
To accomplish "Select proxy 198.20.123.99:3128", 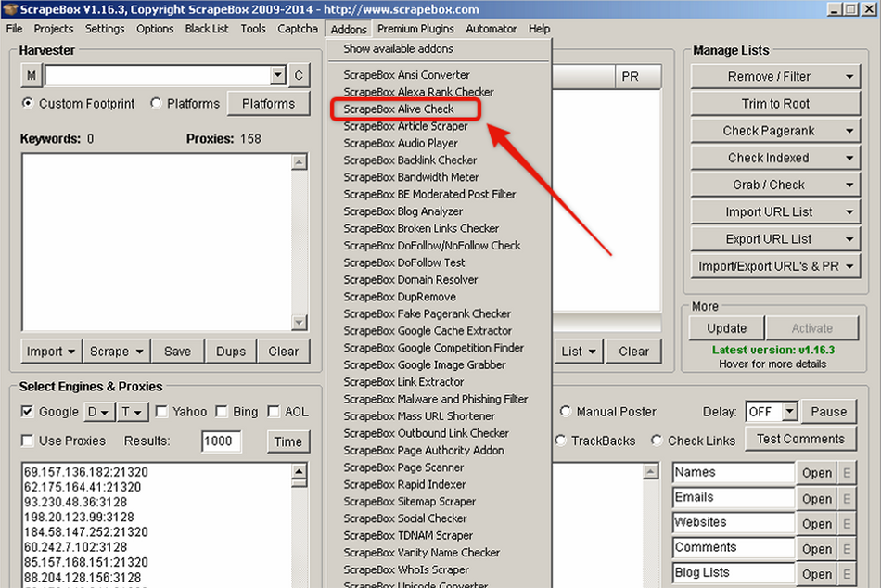I will pyautogui.click(x=79, y=518).
